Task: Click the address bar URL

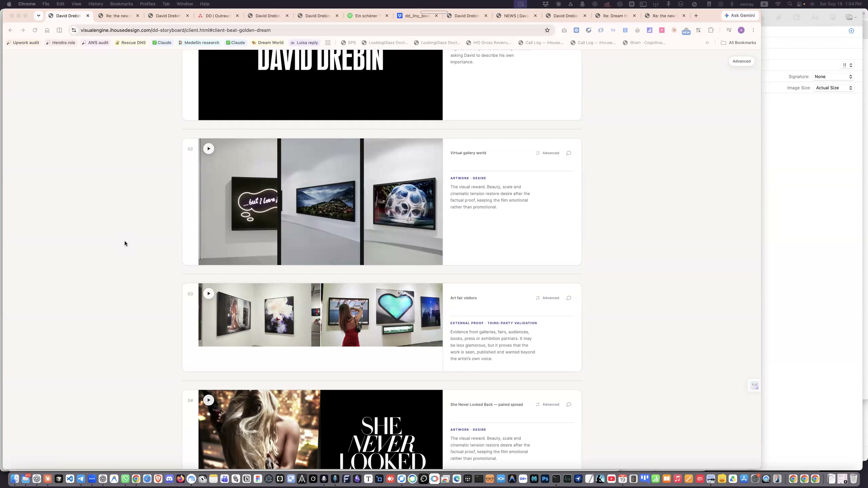Action: (x=175, y=30)
